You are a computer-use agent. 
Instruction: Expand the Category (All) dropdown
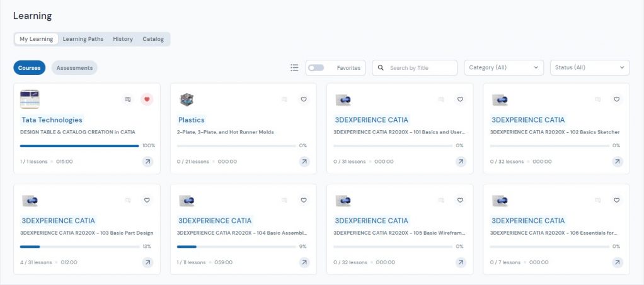pos(503,68)
